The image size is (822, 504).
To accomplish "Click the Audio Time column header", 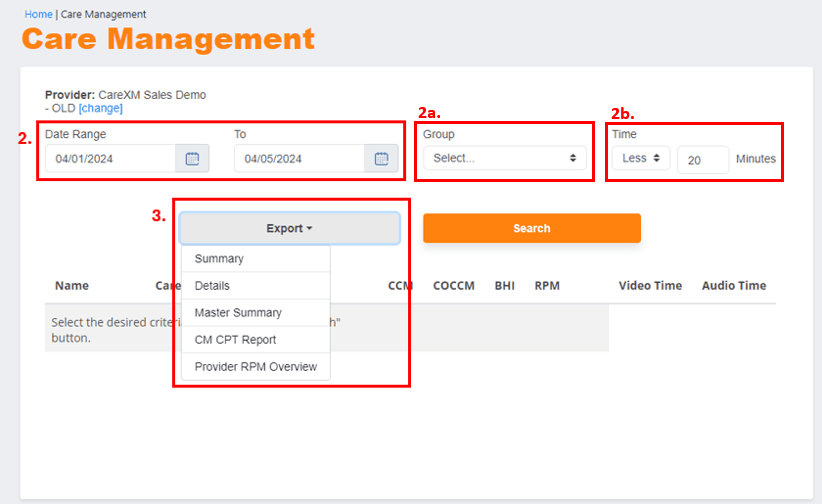I will tap(734, 286).
